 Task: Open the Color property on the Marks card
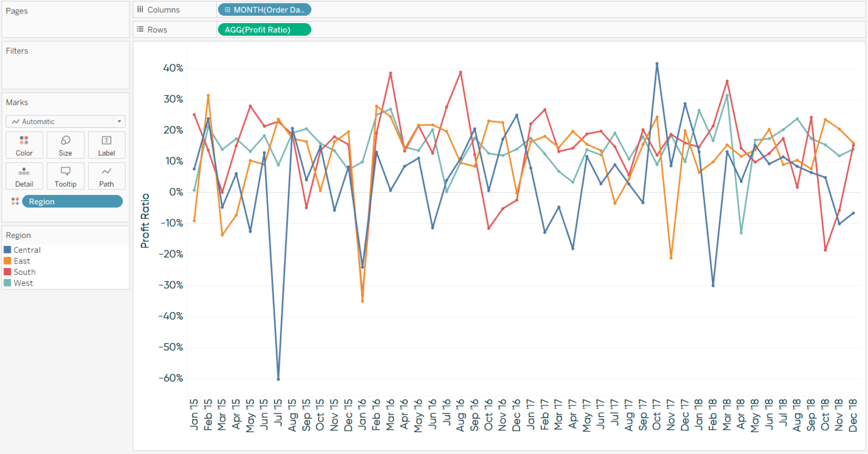click(x=24, y=145)
